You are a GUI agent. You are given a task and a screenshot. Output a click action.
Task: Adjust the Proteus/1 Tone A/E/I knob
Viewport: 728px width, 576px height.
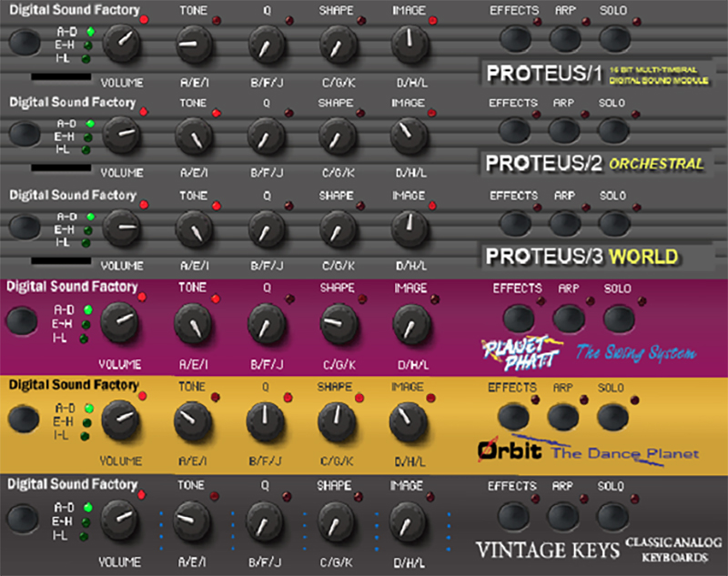[194, 44]
